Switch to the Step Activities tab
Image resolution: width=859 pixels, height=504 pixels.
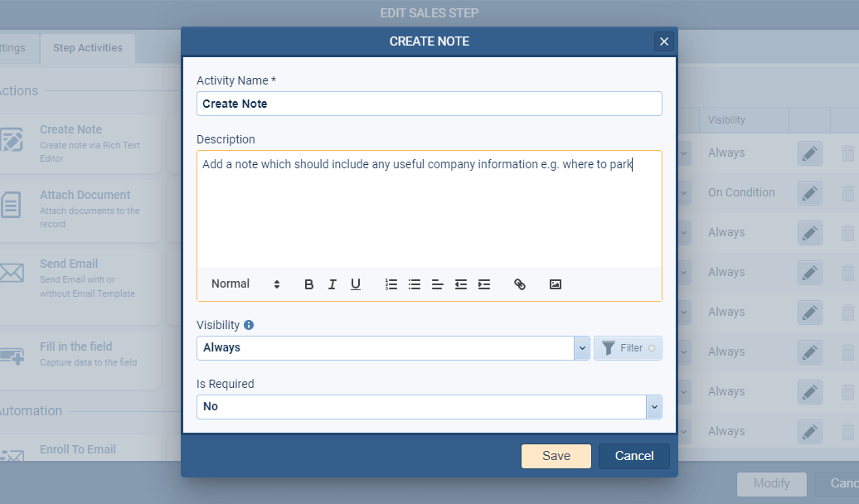[88, 48]
